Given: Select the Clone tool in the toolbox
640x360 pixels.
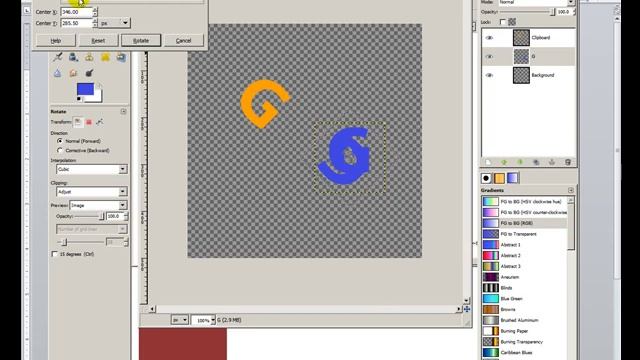Looking at the screenshot, I should [x=89, y=58].
